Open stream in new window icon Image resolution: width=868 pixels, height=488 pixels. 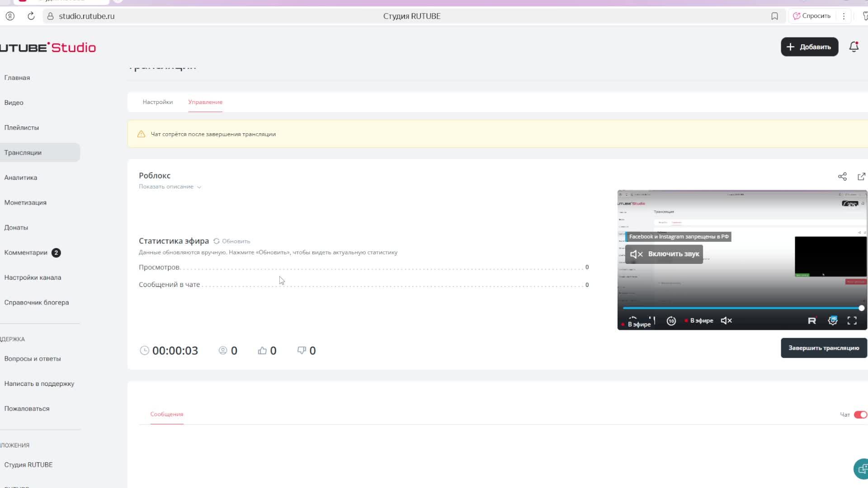pyautogui.click(x=861, y=177)
